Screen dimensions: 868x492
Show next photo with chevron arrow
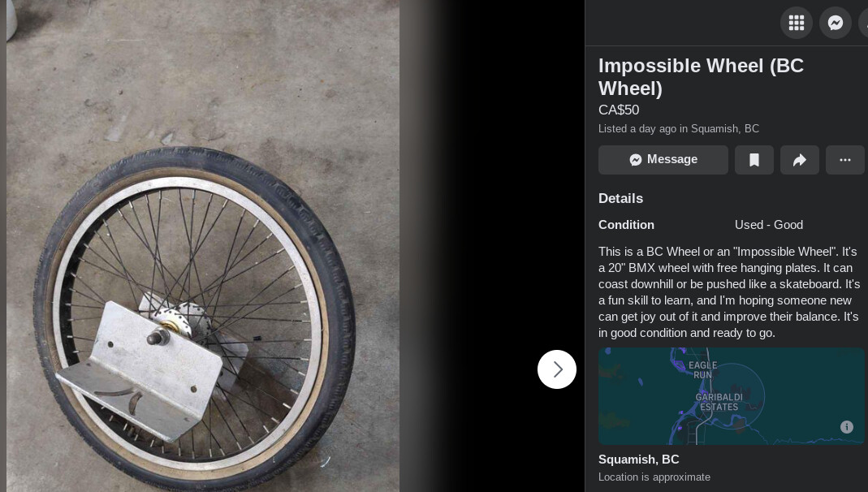pos(557,369)
